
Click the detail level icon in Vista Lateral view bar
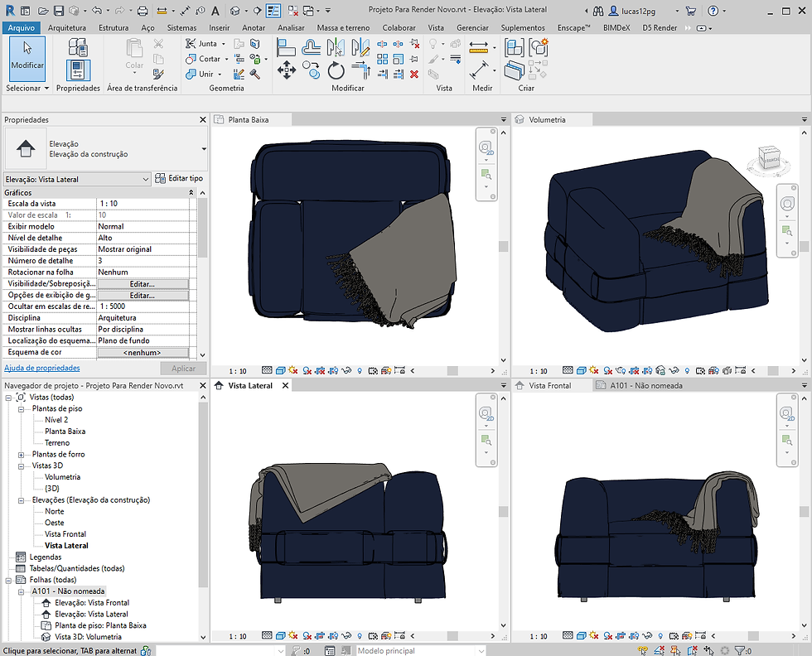click(267, 636)
